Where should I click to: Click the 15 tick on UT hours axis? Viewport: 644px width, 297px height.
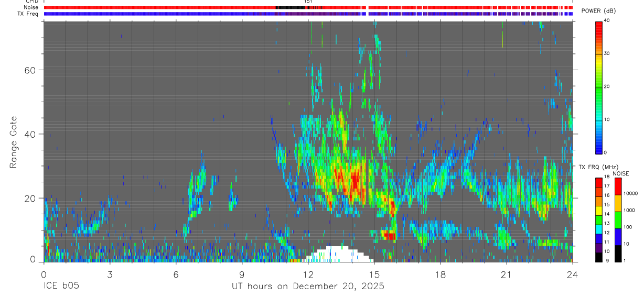374,274
